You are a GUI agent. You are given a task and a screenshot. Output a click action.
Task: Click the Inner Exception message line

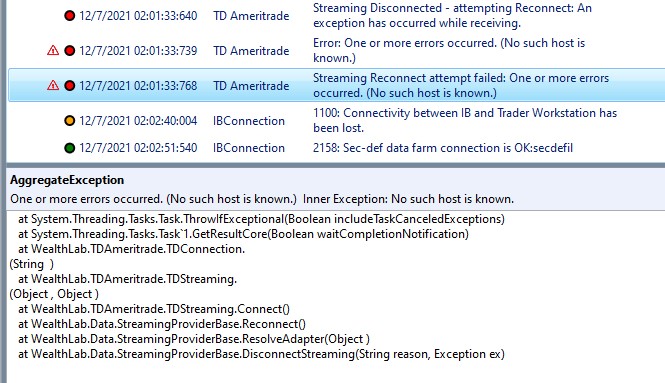262,199
